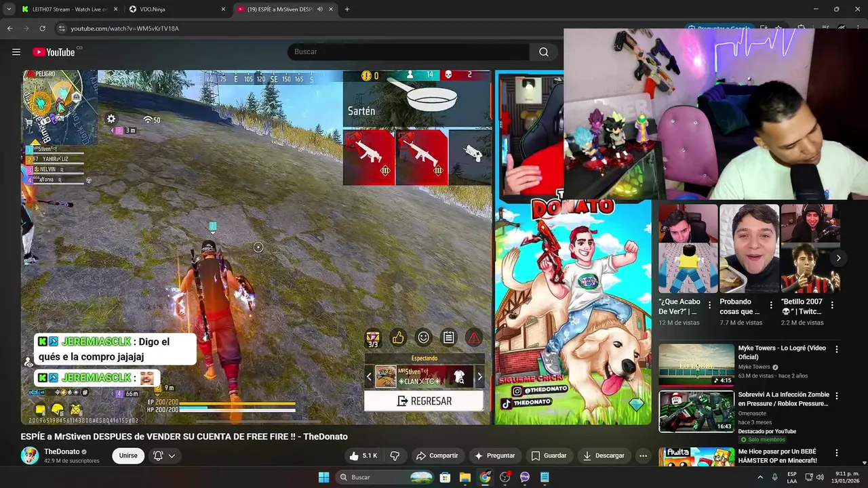Open options menu for 'Probando cosas que' short
Screen dimensions: 868x488
pos(770,305)
